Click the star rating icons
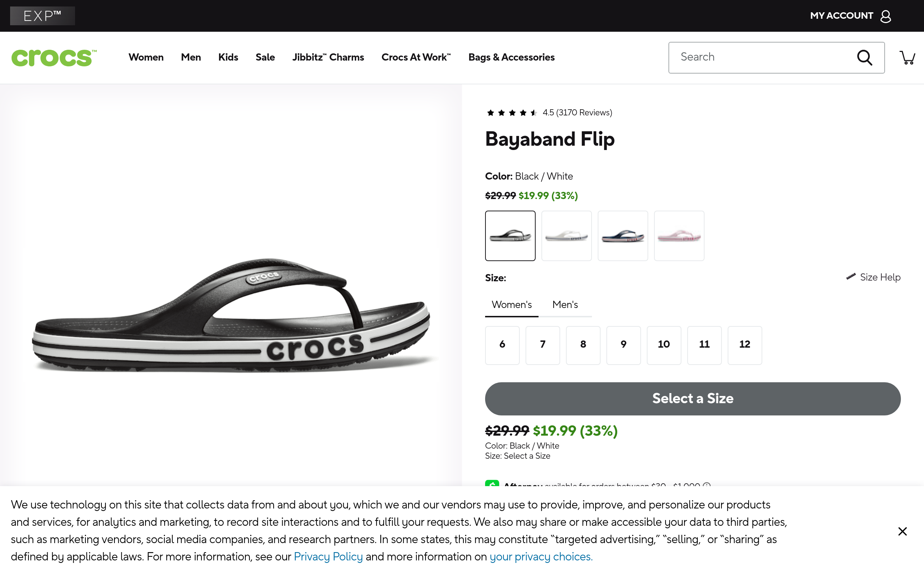This screenshot has height=577, width=924. pos(512,113)
